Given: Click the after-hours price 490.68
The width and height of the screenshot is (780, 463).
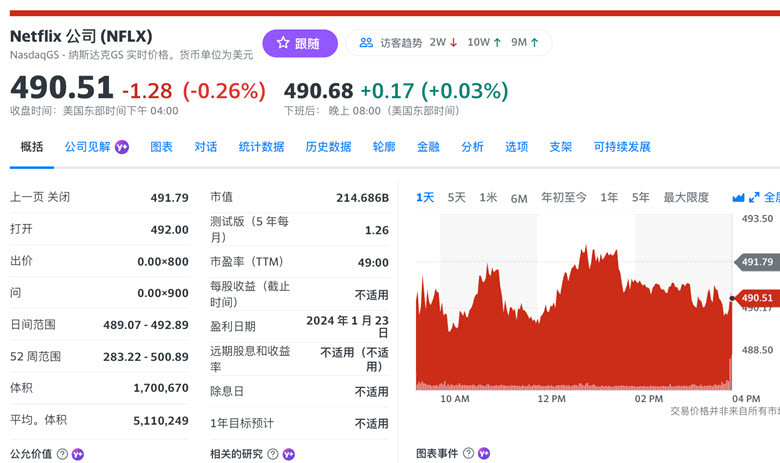Looking at the screenshot, I should pyautogui.click(x=318, y=91).
